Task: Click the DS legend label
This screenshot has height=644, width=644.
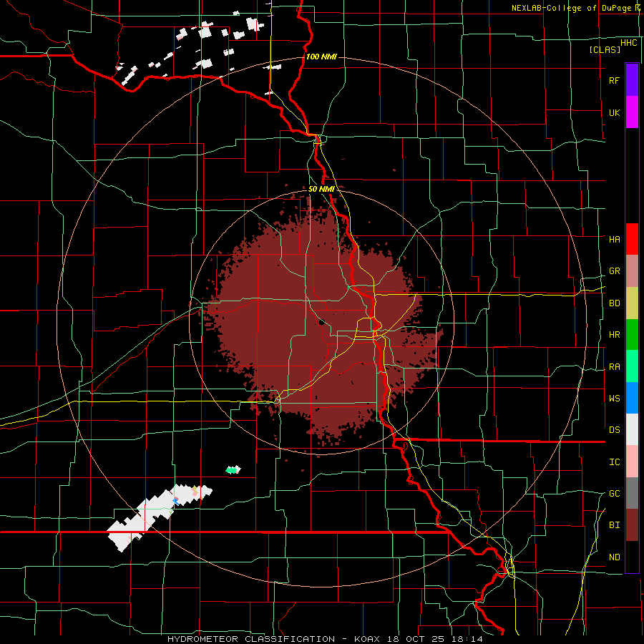Action: pyautogui.click(x=614, y=430)
